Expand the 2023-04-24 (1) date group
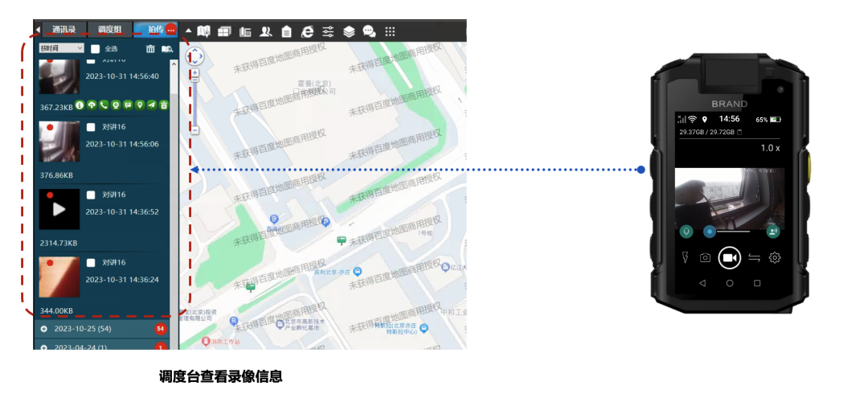The image size is (868, 394). tap(43, 347)
